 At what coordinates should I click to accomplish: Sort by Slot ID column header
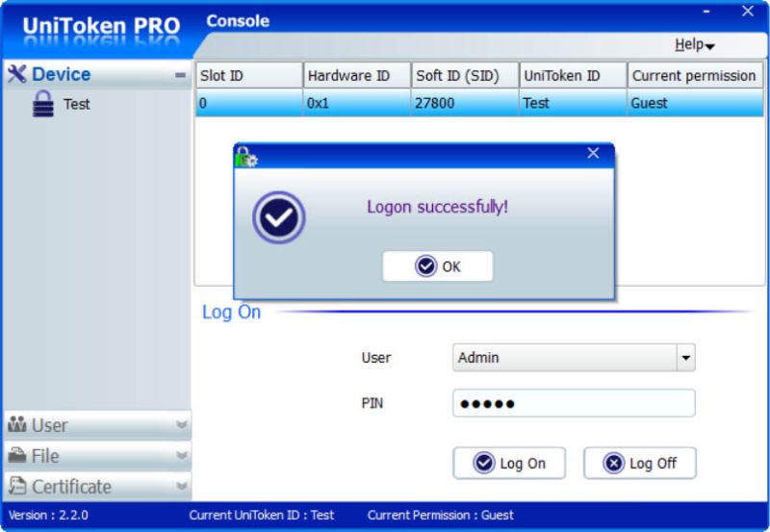(249, 75)
